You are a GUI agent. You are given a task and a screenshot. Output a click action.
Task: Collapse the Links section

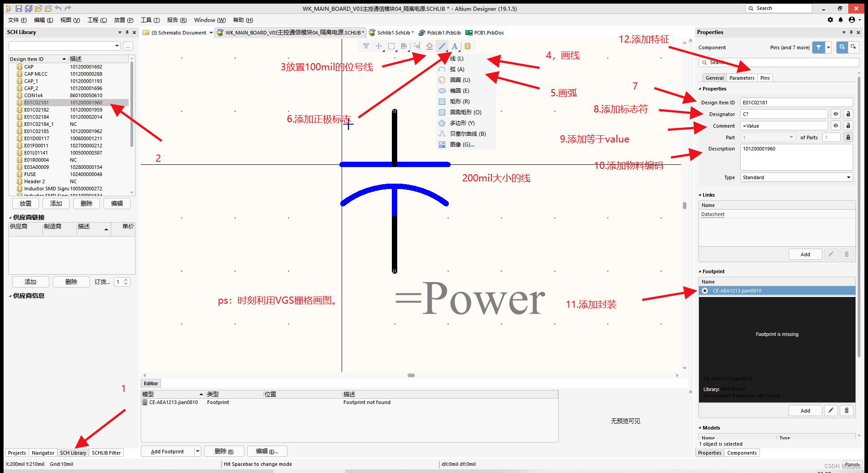click(700, 194)
